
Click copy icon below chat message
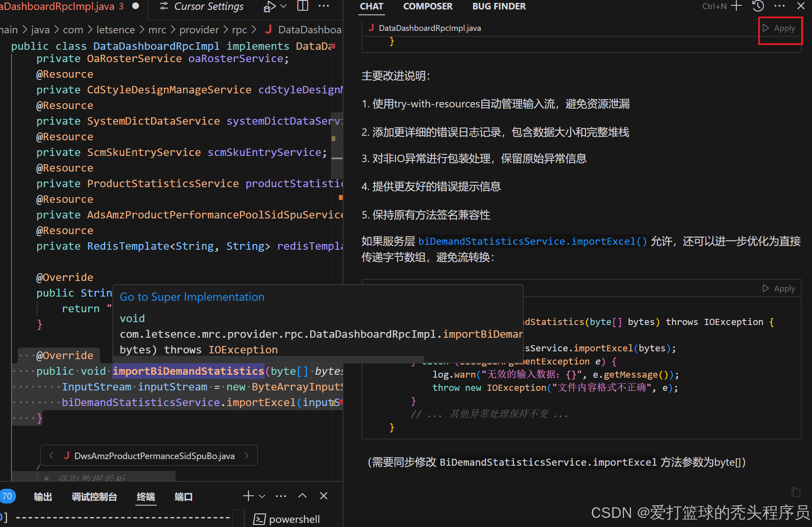click(796, 492)
